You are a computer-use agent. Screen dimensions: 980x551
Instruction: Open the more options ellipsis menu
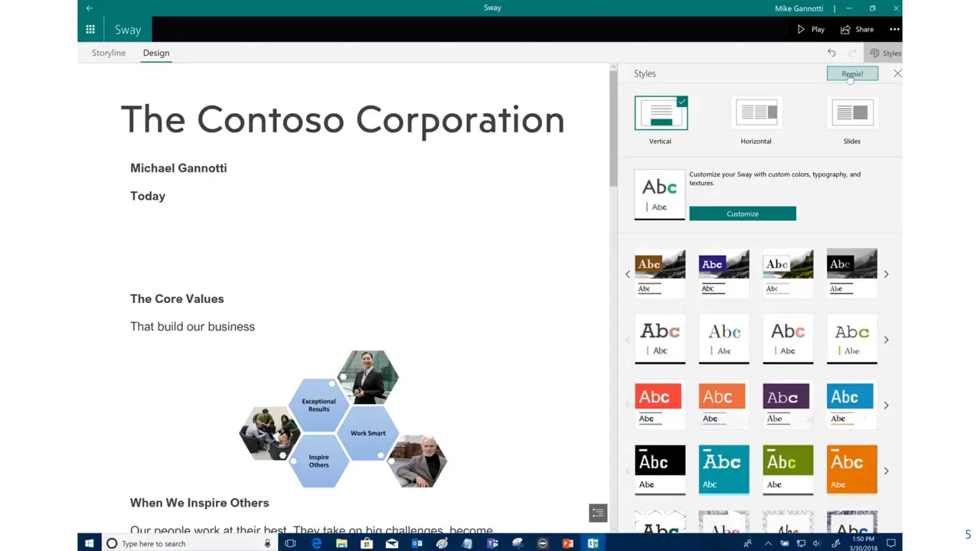894,29
